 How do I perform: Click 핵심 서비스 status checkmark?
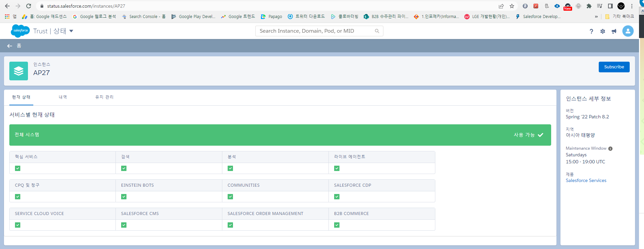[x=18, y=168]
